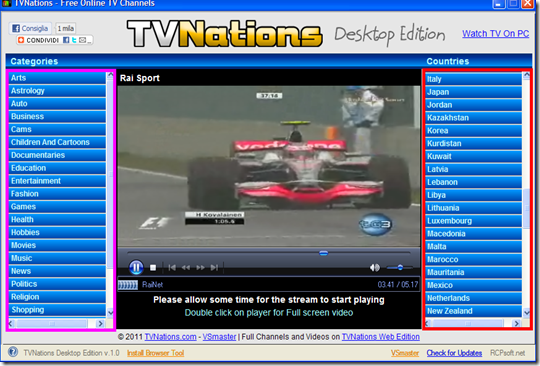Share via Facebook icon beside Condividi
This screenshot has height=366, width=540.
pyautogui.click(x=66, y=40)
